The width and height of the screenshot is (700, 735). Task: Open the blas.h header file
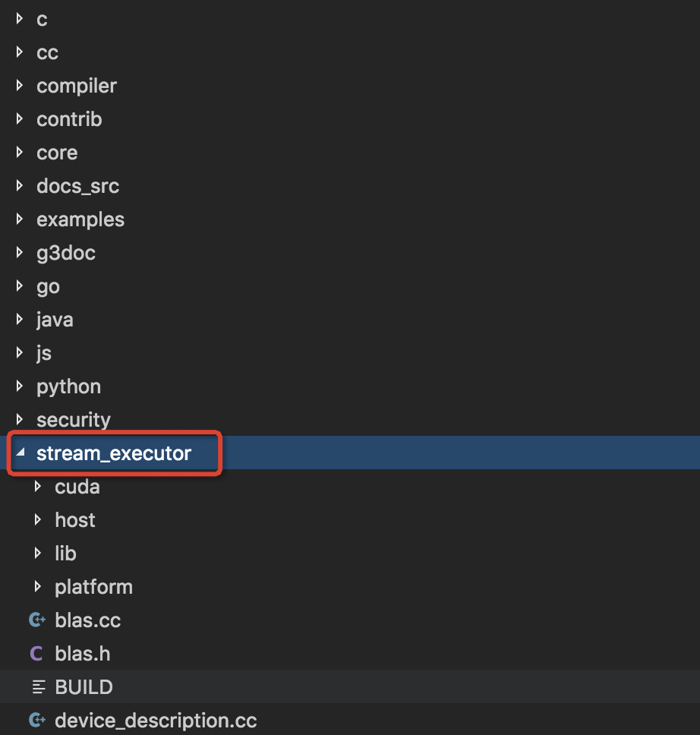point(83,654)
